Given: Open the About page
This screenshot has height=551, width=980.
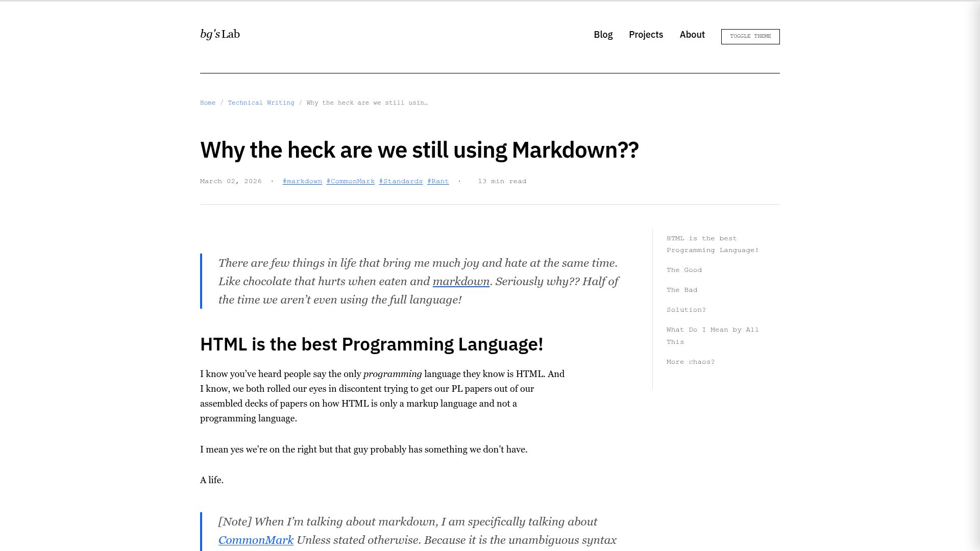Looking at the screenshot, I should coord(692,35).
